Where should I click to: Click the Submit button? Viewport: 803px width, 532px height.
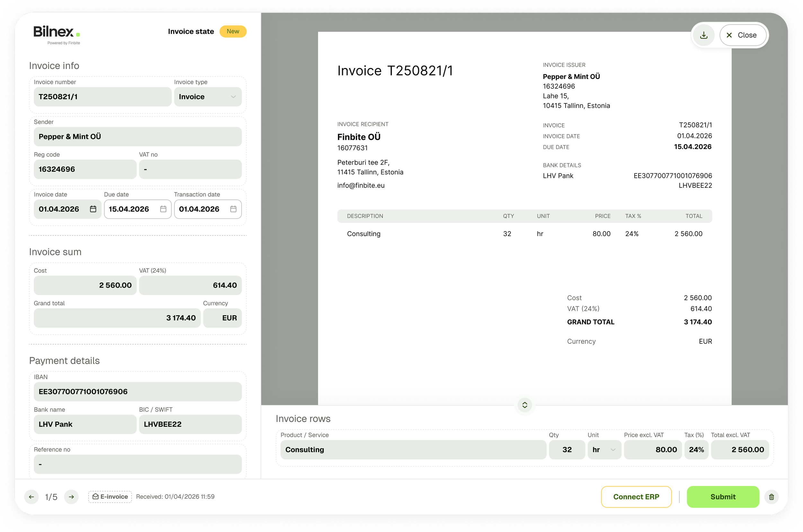(x=723, y=497)
